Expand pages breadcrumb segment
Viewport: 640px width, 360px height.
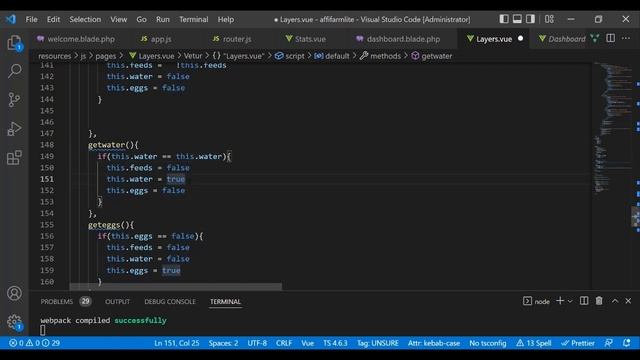(x=106, y=56)
